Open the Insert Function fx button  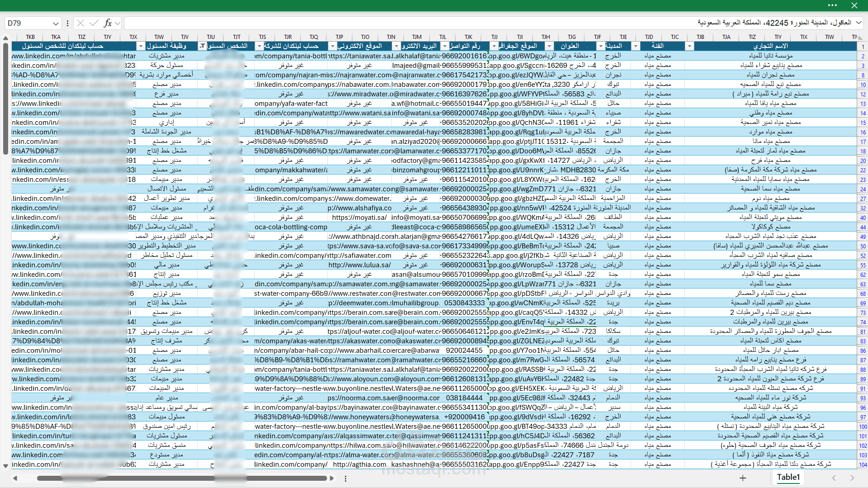click(108, 23)
